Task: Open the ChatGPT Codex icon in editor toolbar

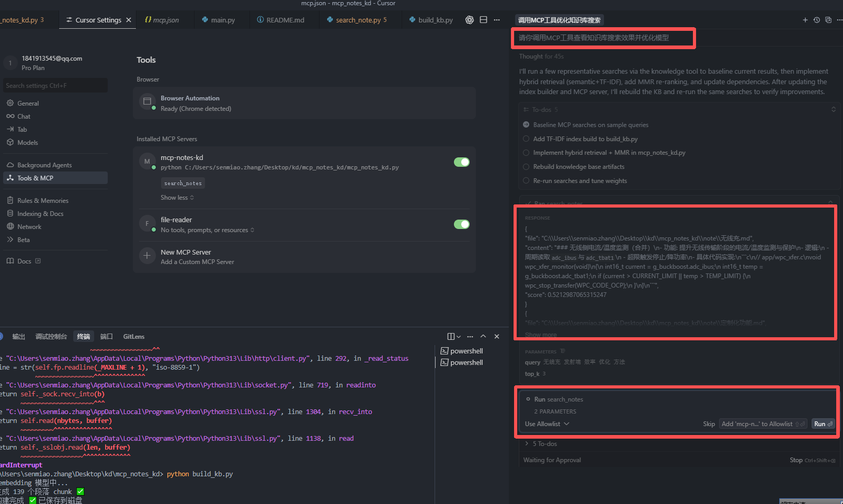Action: pyautogui.click(x=469, y=20)
